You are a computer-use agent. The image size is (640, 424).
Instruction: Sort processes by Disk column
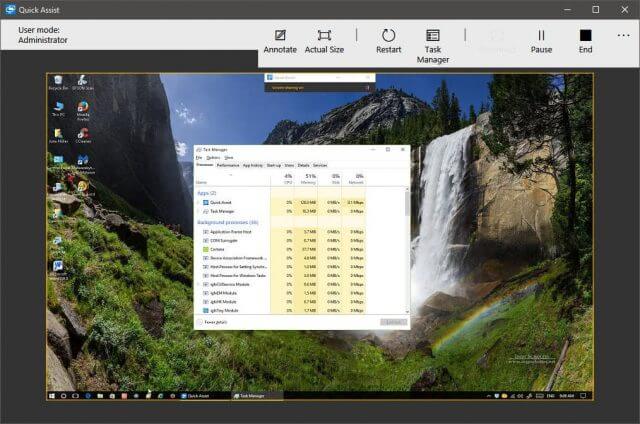(330, 179)
